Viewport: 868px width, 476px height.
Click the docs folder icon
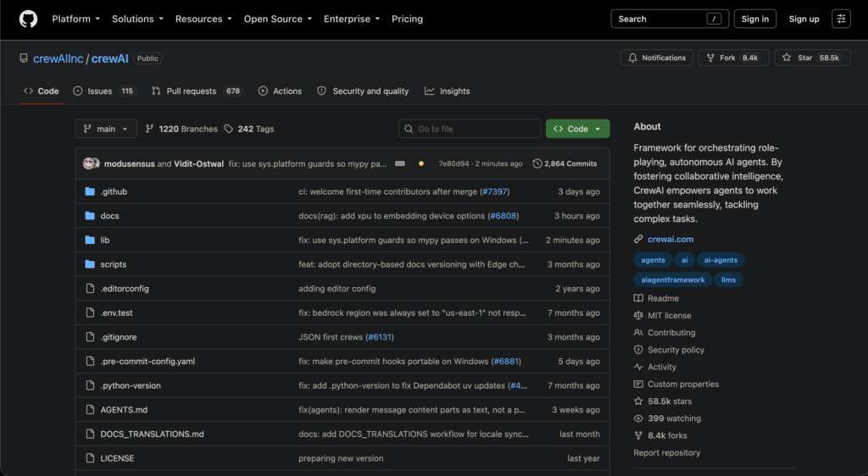[90, 216]
